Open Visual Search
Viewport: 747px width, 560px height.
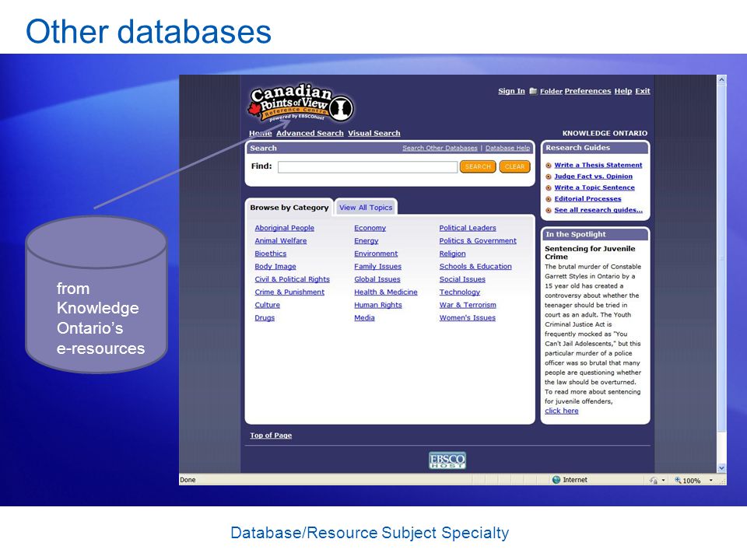tap(374, 133)
